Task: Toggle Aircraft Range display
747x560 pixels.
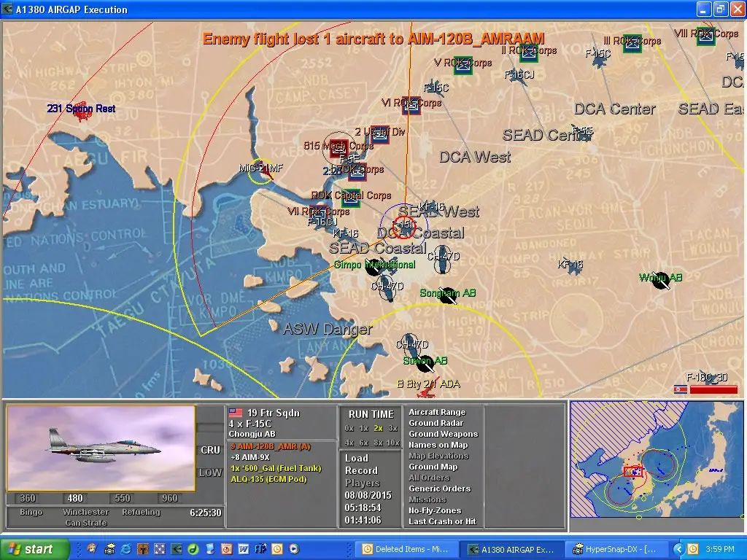Action: tap(436, 412)
